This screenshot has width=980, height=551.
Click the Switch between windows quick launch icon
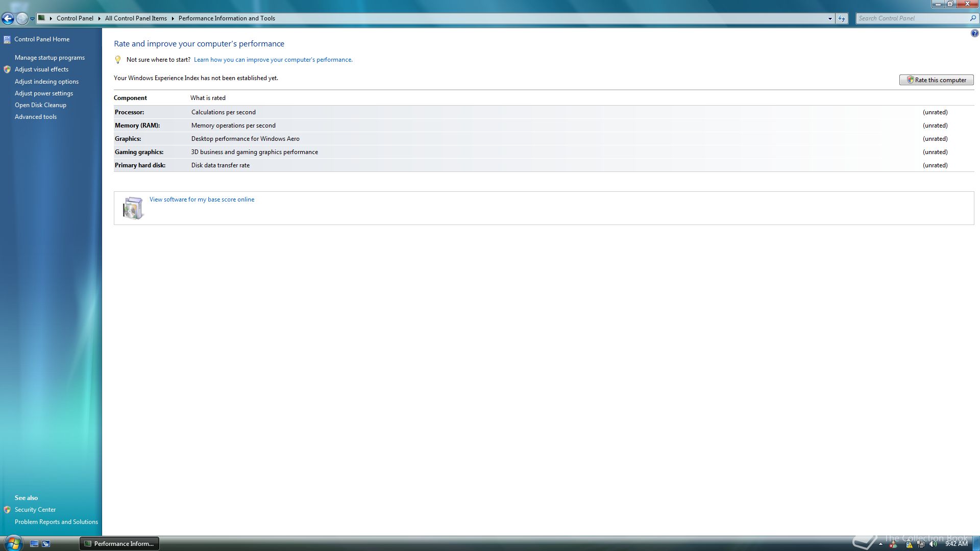click(46, 544)
